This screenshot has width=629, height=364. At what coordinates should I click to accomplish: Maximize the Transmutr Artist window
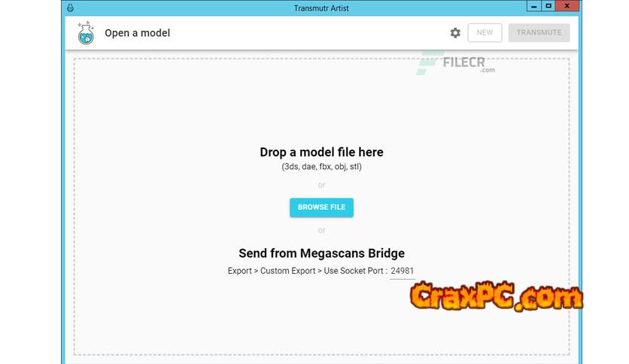pyautogui.click(x=548, y=6)
